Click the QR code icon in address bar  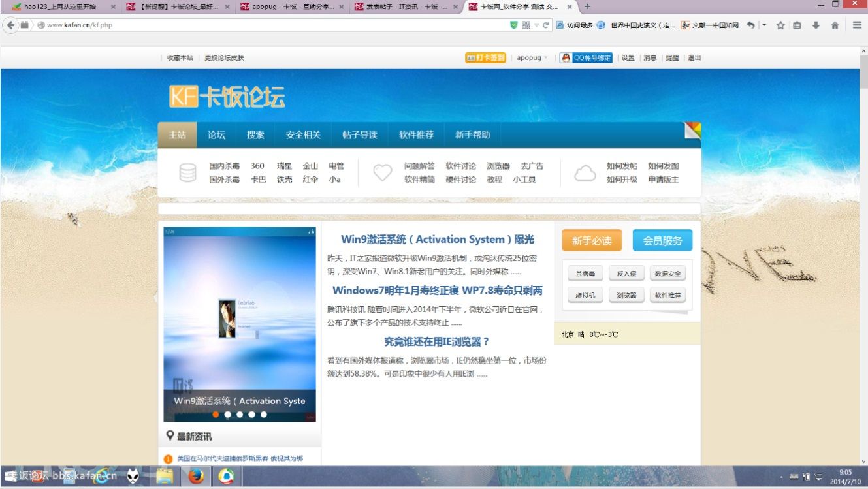point(526,25)
